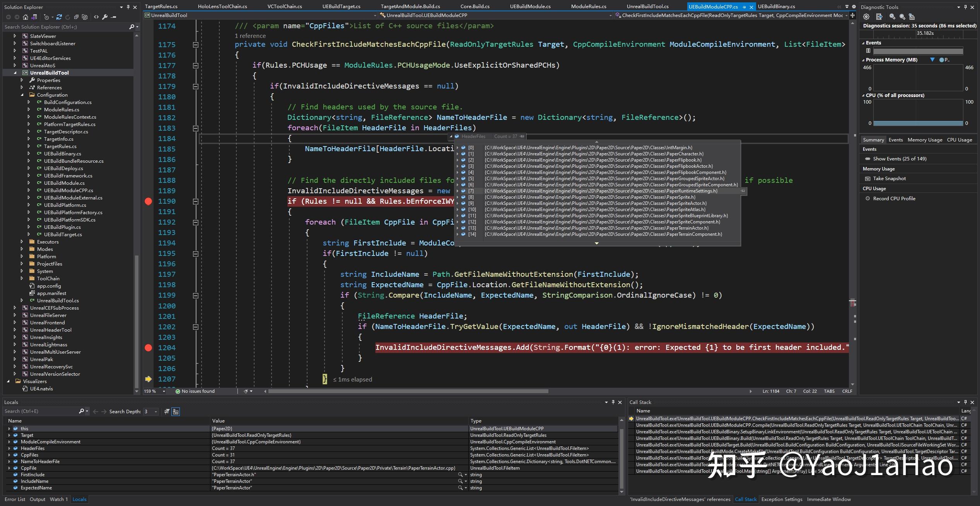Switch to the UEBuildTarget.cs tab
The width and height of the screenshot is (980, 506).
(x=341, y=7)
